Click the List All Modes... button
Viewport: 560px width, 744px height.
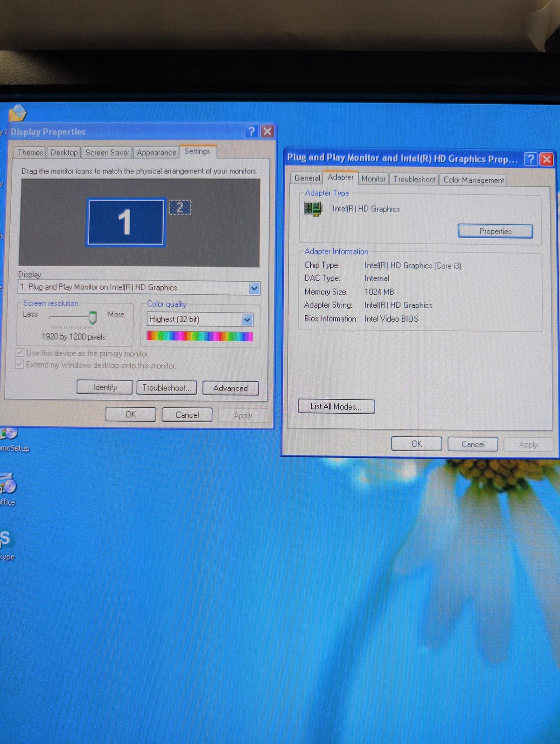point(336,406)
